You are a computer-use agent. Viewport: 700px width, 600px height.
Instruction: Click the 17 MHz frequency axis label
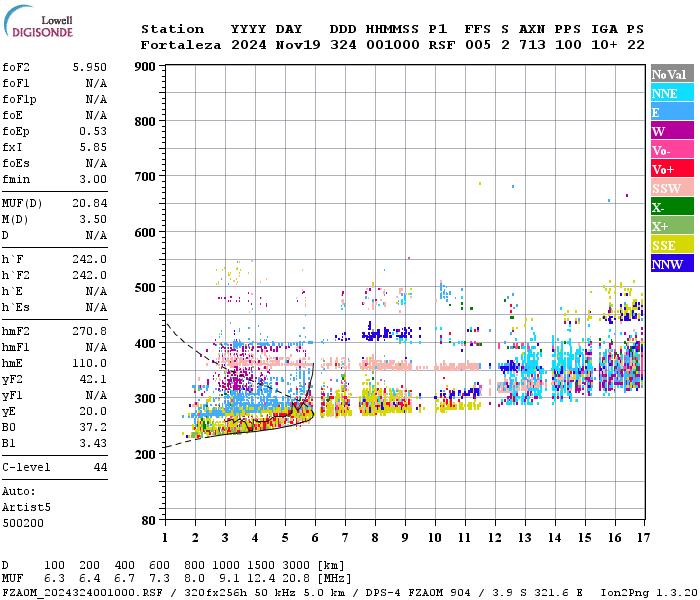[x=643, y=538]
